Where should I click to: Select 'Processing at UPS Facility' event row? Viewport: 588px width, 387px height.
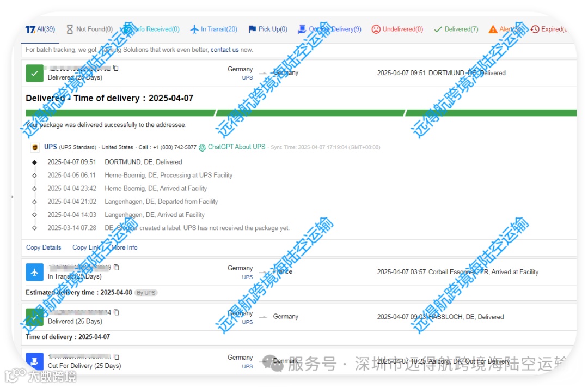[x=140, y=175]
